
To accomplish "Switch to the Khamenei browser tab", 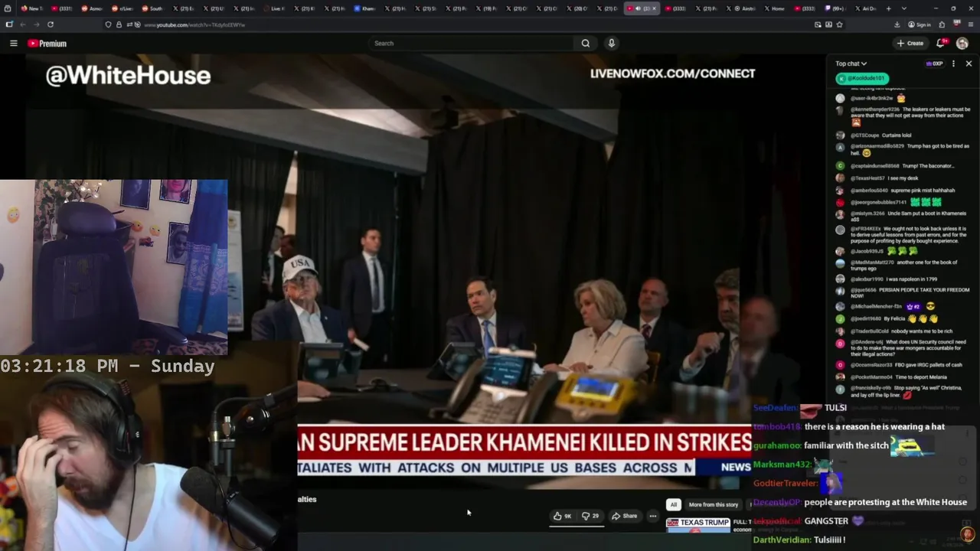I will pos(364,8).
